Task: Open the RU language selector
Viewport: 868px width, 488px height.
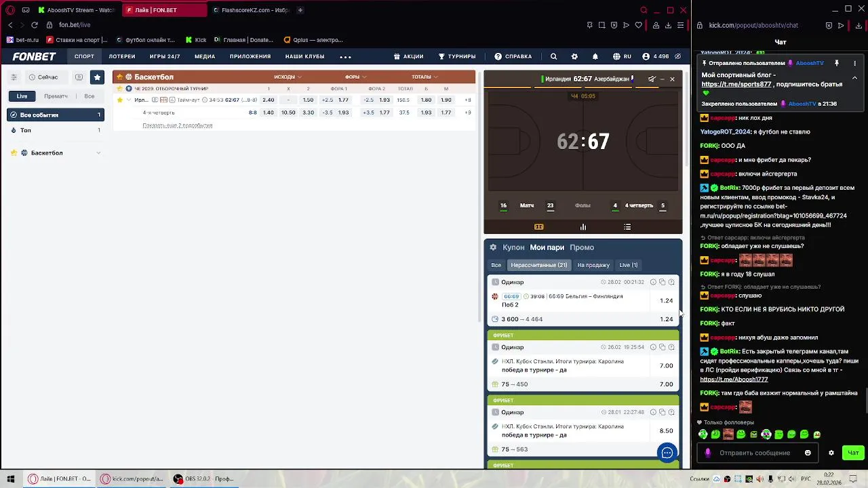Action: click(x=622, y=57)
